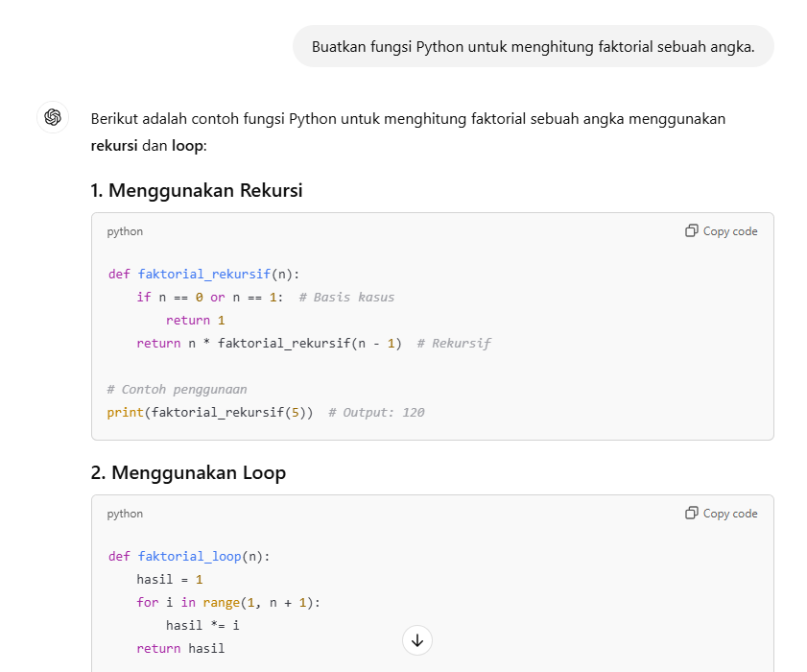Click the 'def faktorial_loop(n):' line
Screen dimensions: 807x672
[x=189, y=556]
